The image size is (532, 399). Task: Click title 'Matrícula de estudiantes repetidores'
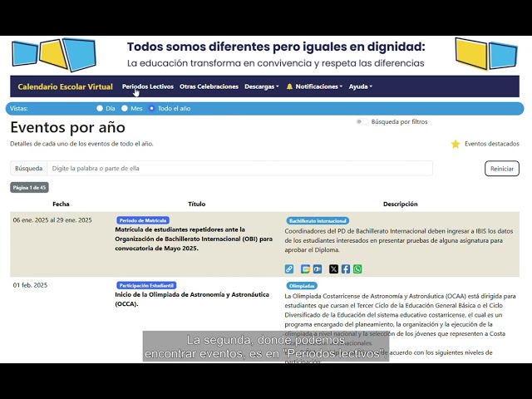point(194,239)
